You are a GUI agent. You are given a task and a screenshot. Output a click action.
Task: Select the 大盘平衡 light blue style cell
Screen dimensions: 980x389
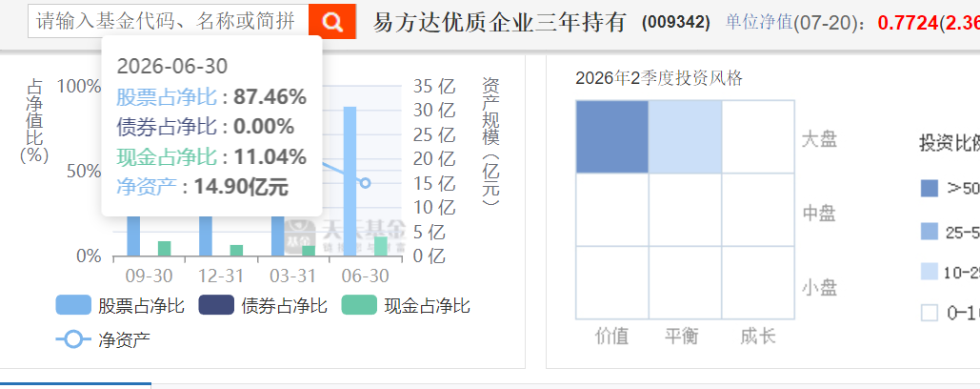point(685,136)
